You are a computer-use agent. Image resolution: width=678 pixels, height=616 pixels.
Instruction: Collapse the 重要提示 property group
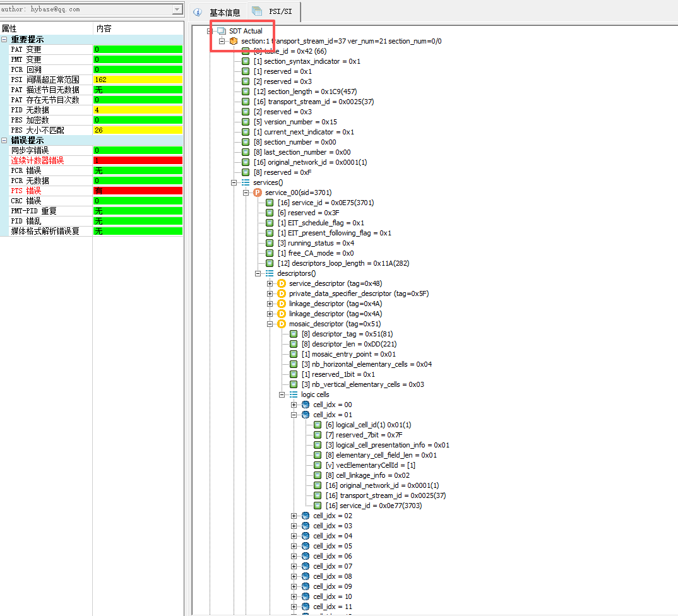pyautogui.click(x=4, y=39)
